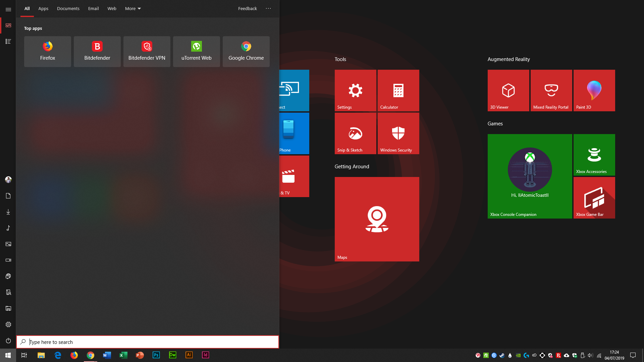Screen dimensions: 644x362
Task: Focus the Type here to search box
Action: (148, 342)
